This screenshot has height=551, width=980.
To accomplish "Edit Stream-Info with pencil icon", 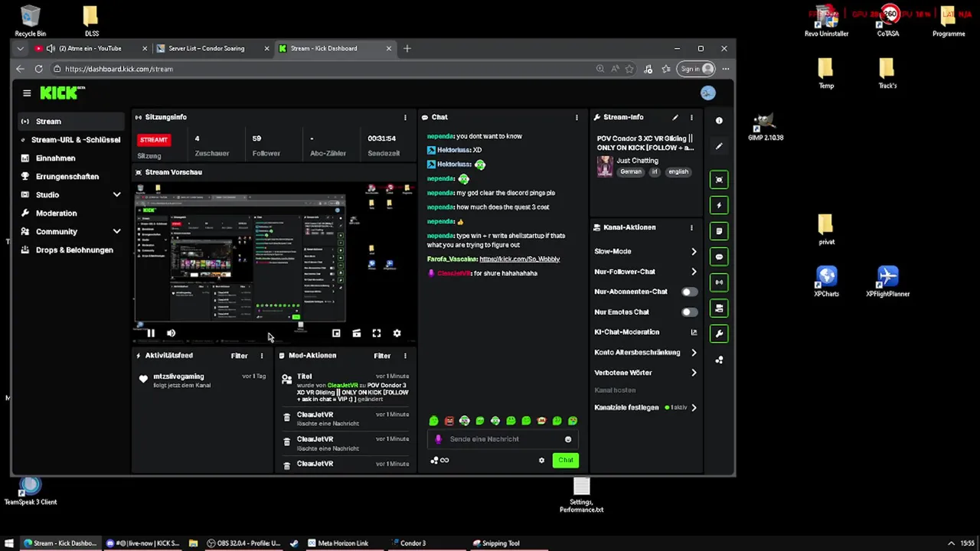I will 675,117.
